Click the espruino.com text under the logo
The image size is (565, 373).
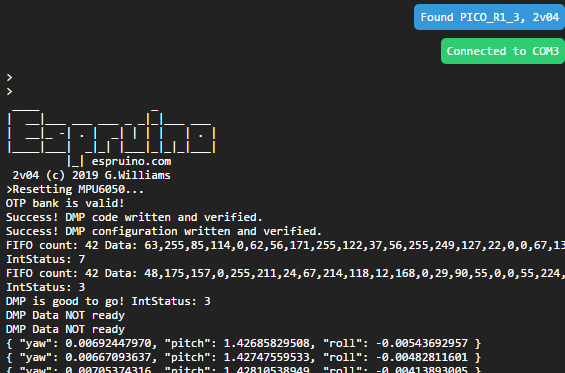click(131, 161)
